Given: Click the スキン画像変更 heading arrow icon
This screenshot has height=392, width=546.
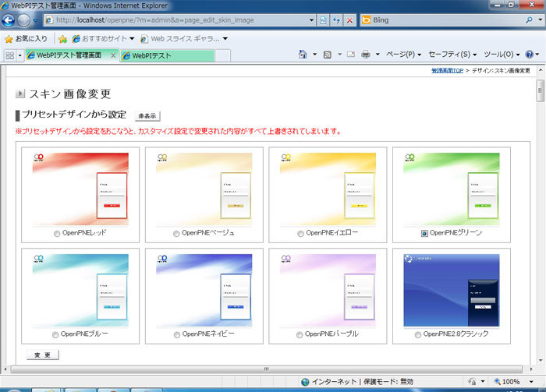Looking at the screenshot, I should (20, 94).
